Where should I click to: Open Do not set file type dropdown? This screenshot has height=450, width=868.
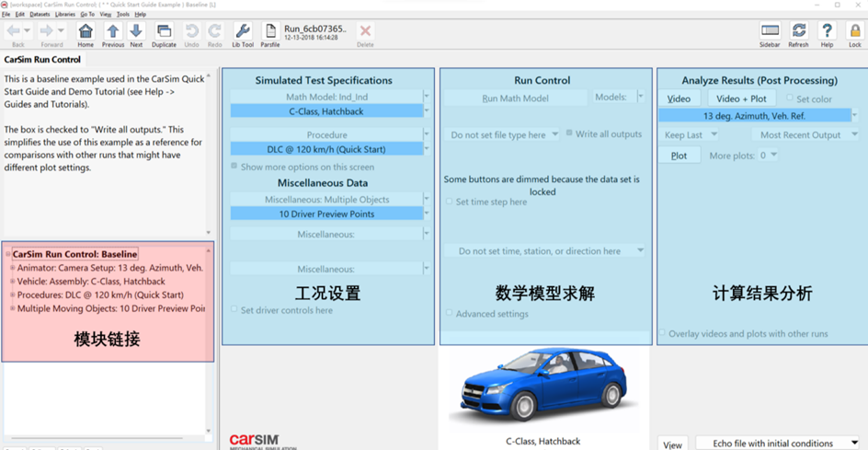502,134
